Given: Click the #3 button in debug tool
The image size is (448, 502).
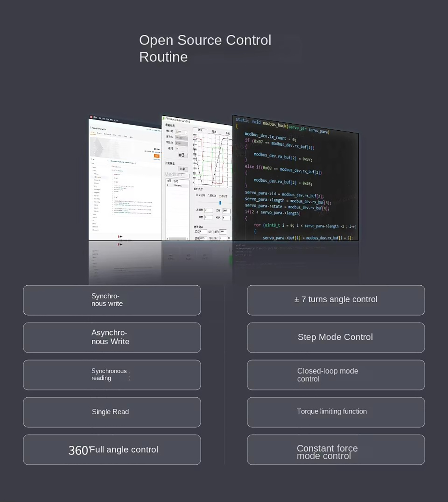Looking at the screenshot, I should [181, 155].
